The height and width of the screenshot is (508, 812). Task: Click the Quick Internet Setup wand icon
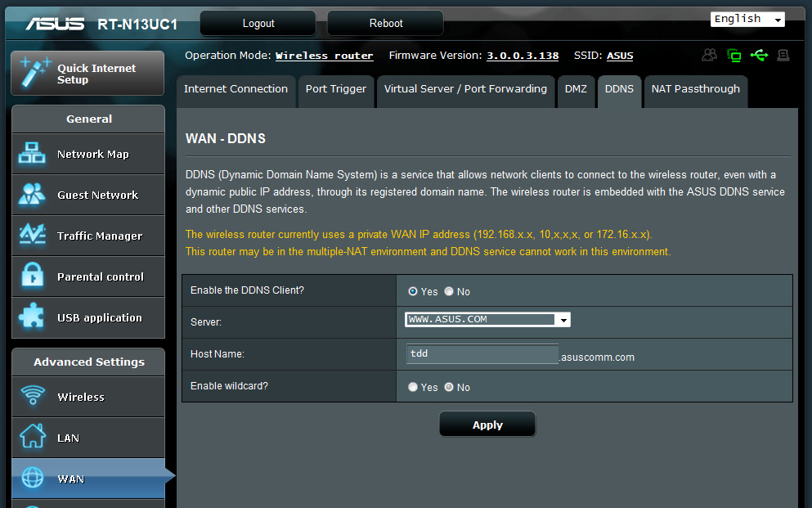(34, 72)
